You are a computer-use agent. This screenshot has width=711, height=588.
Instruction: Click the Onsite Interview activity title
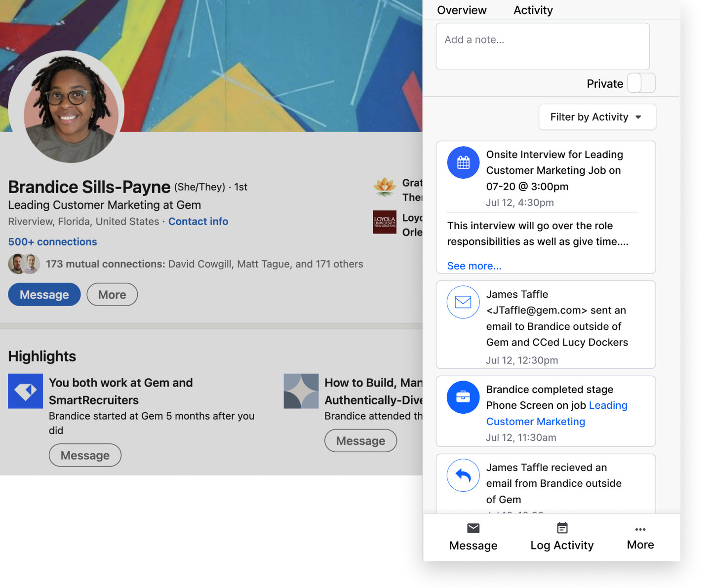coord(554,170)
